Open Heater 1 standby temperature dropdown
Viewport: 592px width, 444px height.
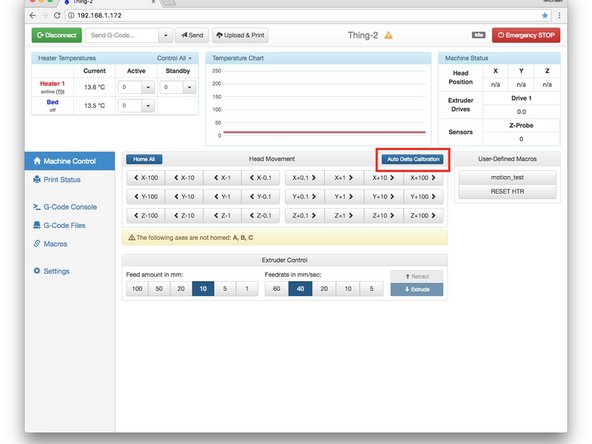189,87
